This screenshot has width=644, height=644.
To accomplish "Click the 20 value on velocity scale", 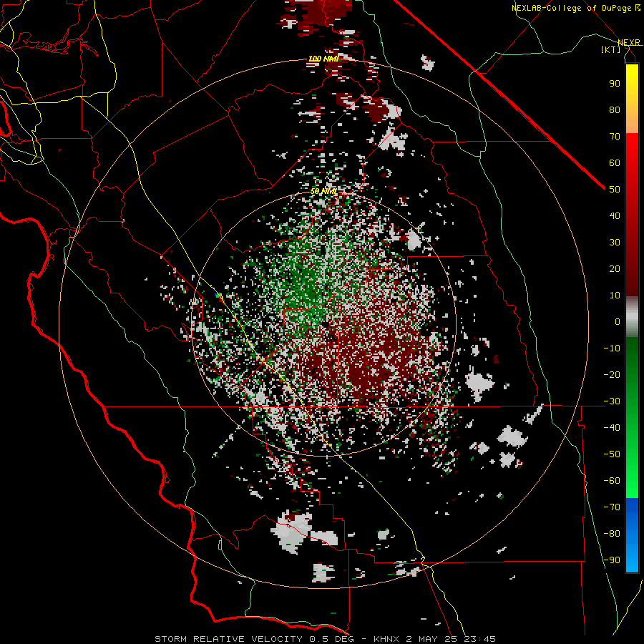I will 615,268.
